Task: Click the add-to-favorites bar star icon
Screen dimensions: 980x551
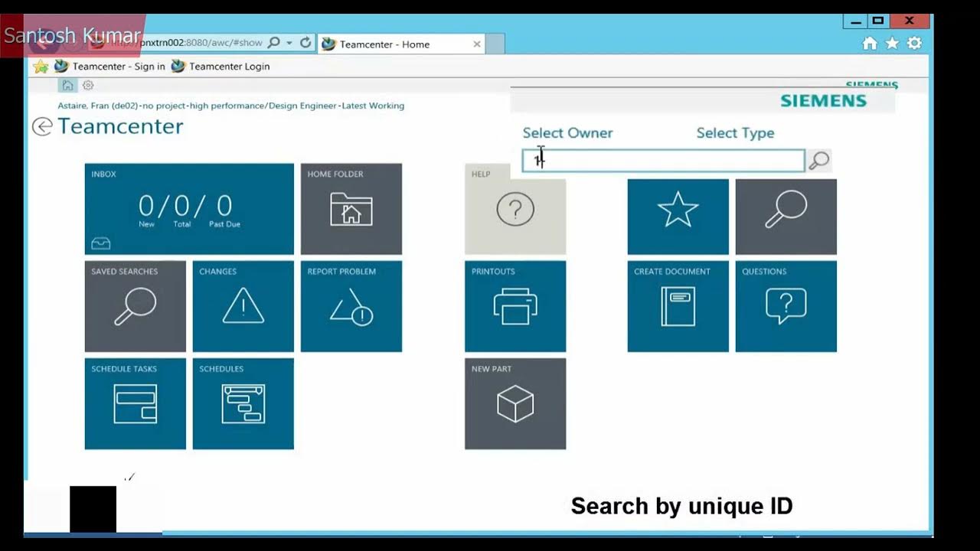Action: point(41,67)
